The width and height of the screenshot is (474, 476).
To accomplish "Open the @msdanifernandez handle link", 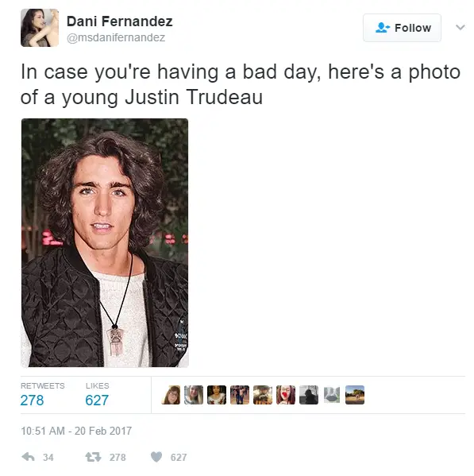I will (x=116, y=37).
